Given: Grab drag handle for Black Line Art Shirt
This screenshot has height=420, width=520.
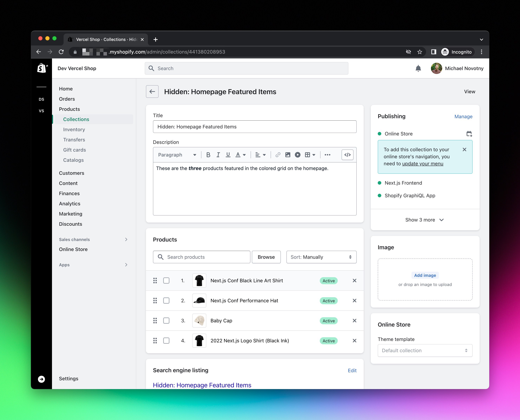Looking at the screenshot, I should tap(155, 281).
